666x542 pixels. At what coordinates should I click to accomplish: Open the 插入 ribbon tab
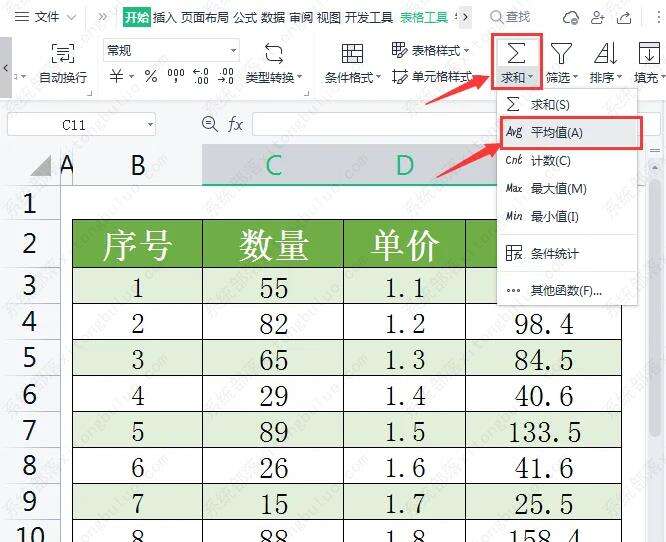165,17
